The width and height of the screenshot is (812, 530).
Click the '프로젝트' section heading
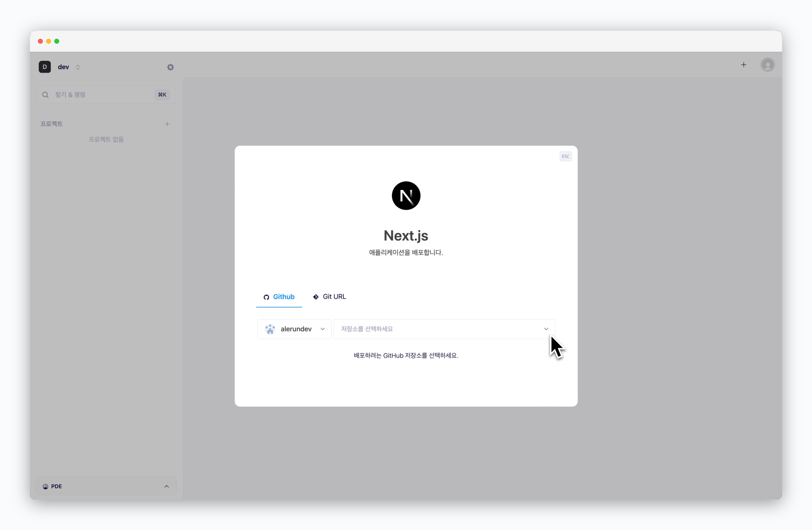click(52, 124)
